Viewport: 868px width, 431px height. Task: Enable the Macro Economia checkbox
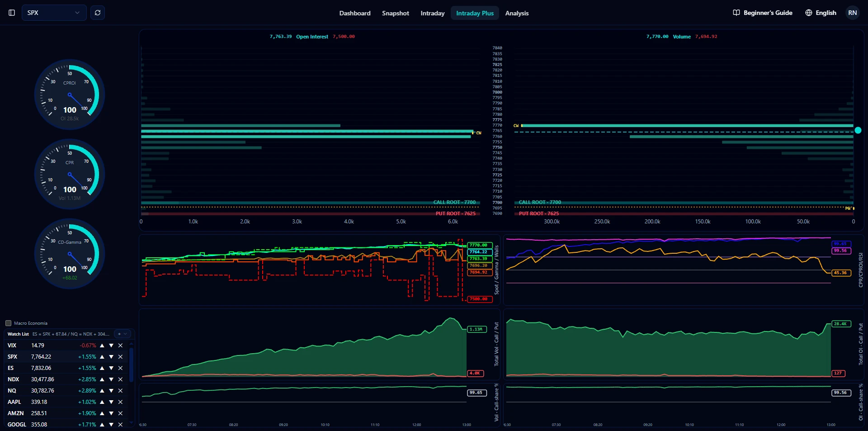pos(8,323)
